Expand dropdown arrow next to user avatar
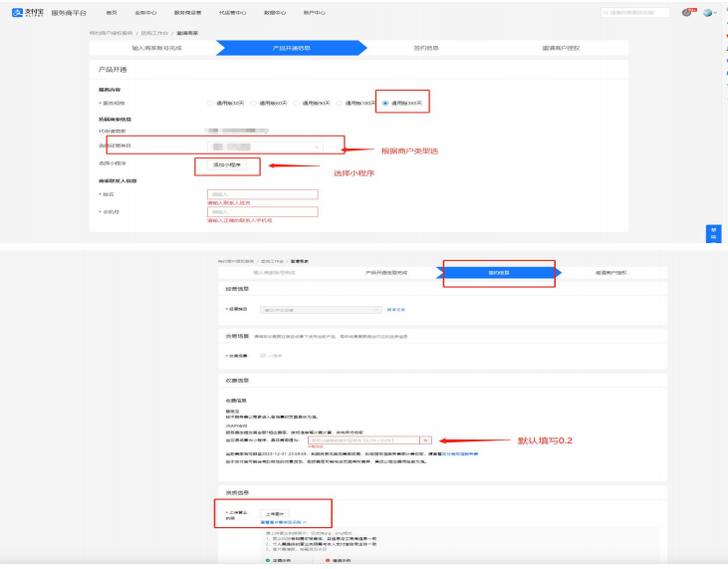 tap(718, 12)
